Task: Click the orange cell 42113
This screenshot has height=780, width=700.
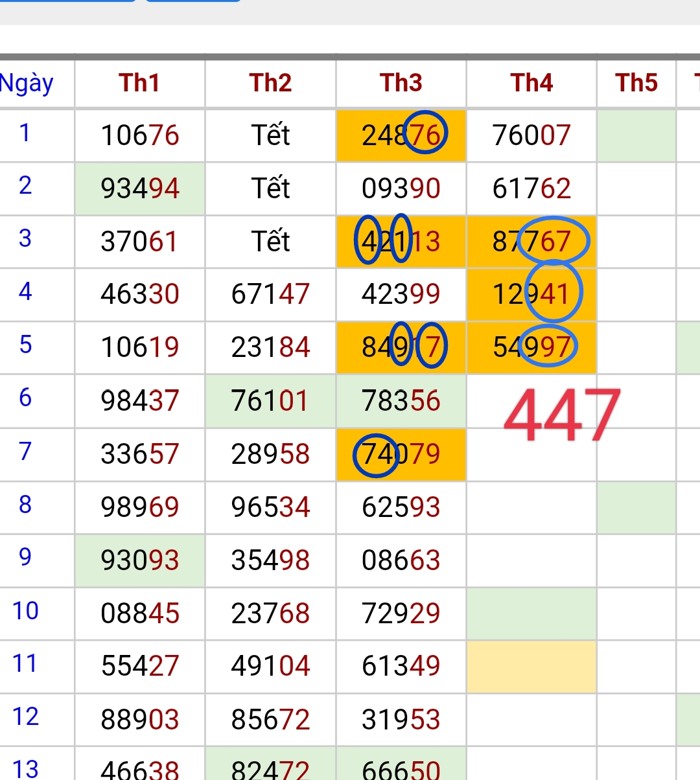Action: 401,242
